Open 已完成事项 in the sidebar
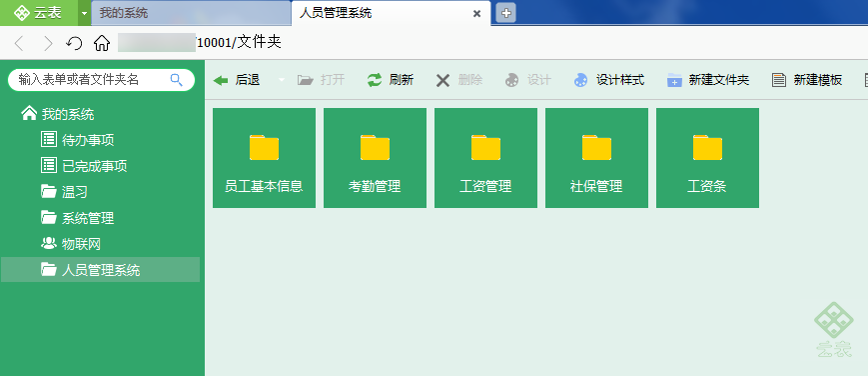The height and width of the screenshot is (376, 868). [x=84, y=165]
